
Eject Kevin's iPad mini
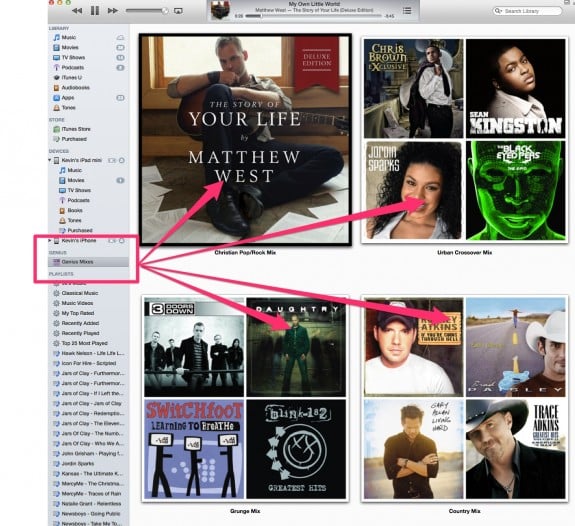[x=122, y=160]
